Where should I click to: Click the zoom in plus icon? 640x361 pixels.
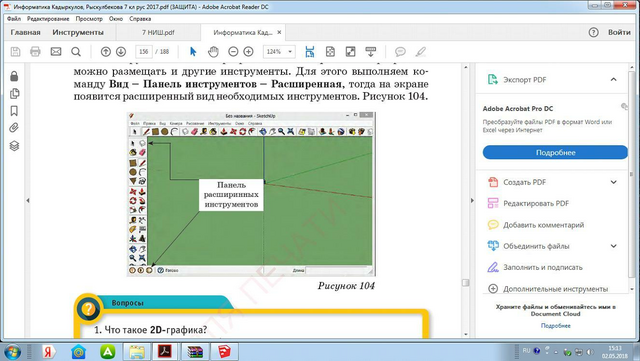pyautogui.click(x=248, y=51)
